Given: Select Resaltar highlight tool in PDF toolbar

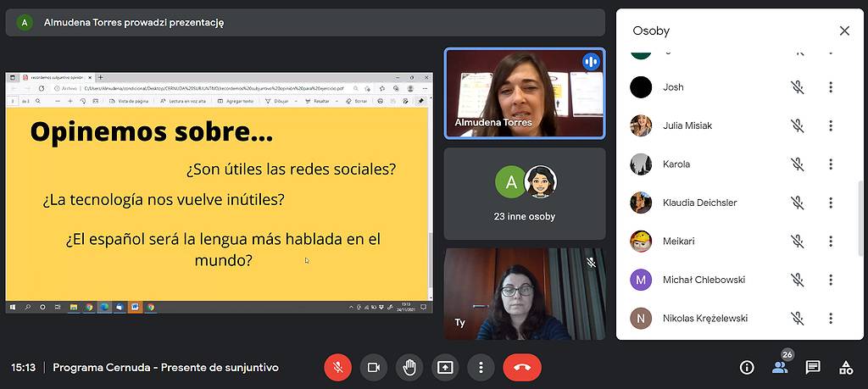Looking at the screenshot, I should 318,101.
